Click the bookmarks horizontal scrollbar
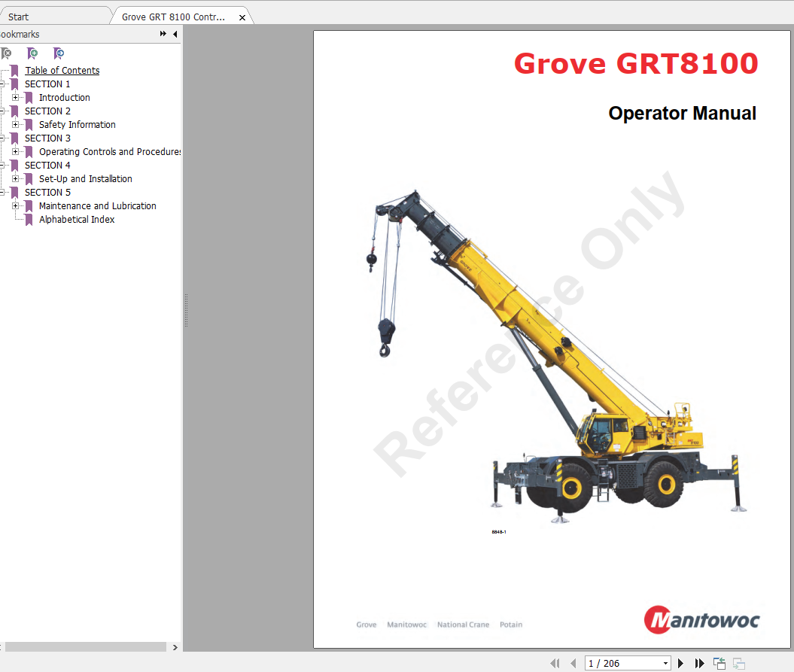This screenshot has height=672, width=794. 86,646
